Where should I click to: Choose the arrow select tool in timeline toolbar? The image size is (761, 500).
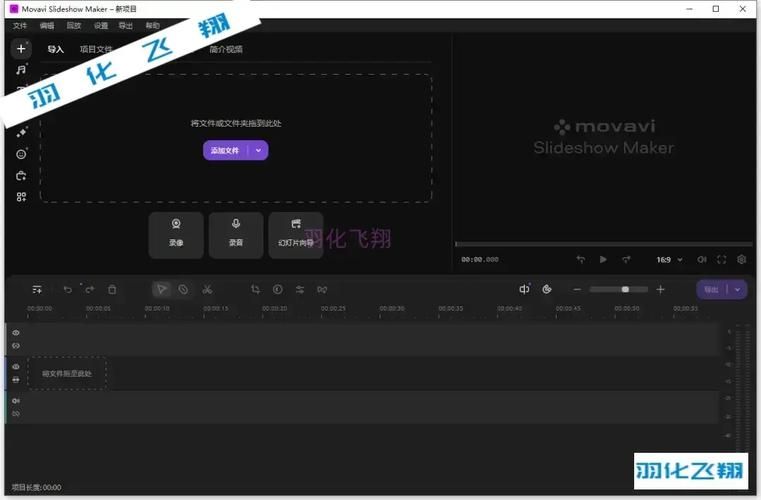click(x=161, y=289)
